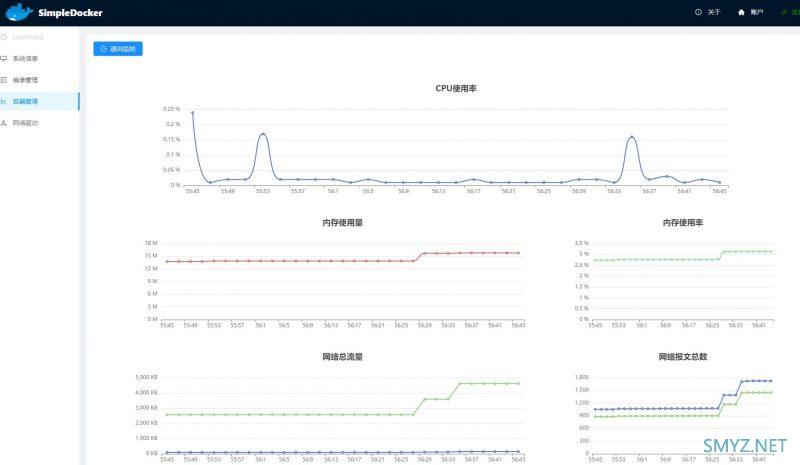Click the 1,800 label on packet count axis
Viewport: 800px width, 465px height.
(x=582, y=377)
